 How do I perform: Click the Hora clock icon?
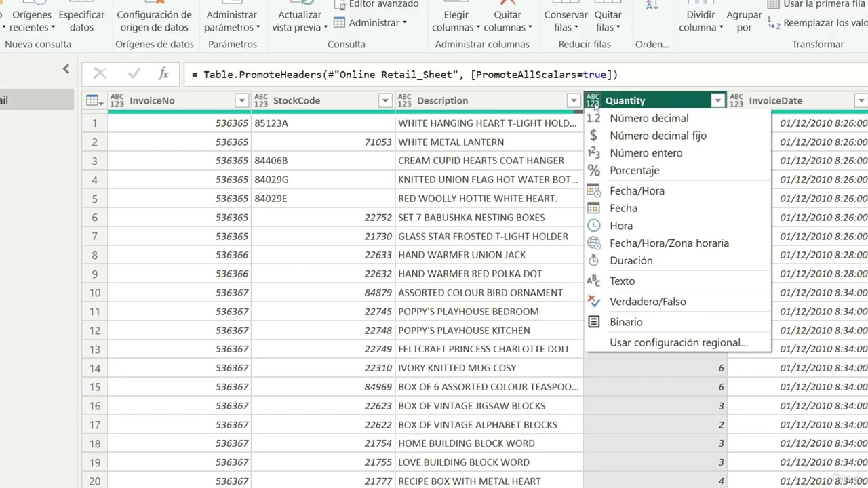click(593, 226)
